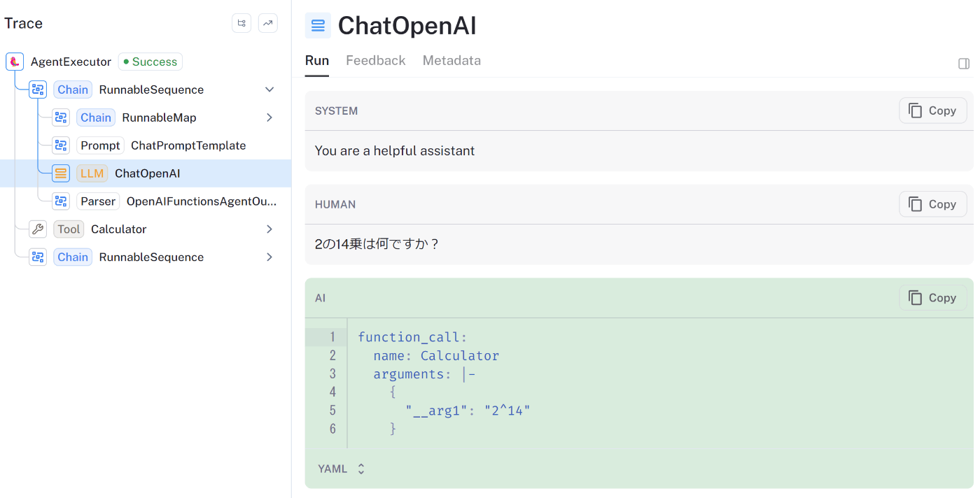Copy the HUMAN message
Screen dimensions: 980x498
point(932,204)
